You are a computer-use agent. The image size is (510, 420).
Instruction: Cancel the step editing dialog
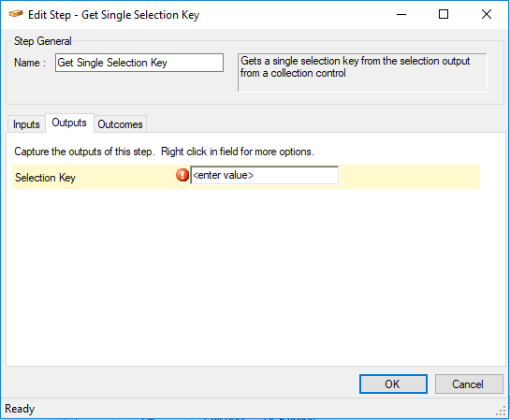[x=469, y=384]
